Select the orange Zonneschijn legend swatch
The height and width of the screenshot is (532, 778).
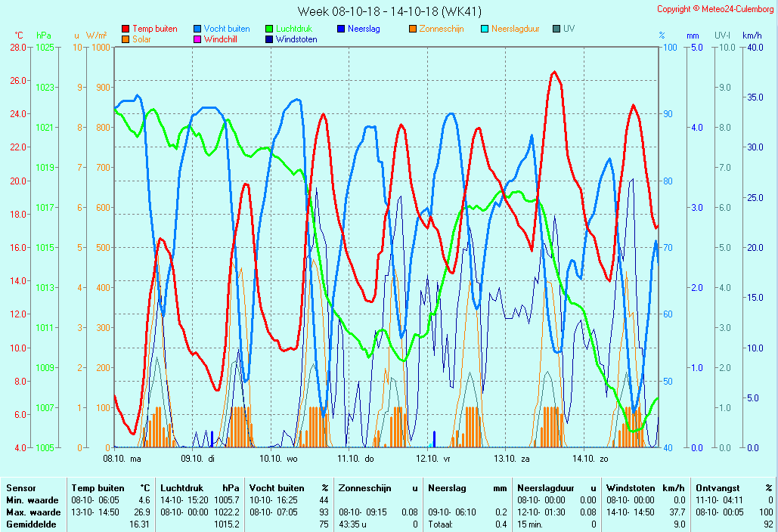[413, 29]
